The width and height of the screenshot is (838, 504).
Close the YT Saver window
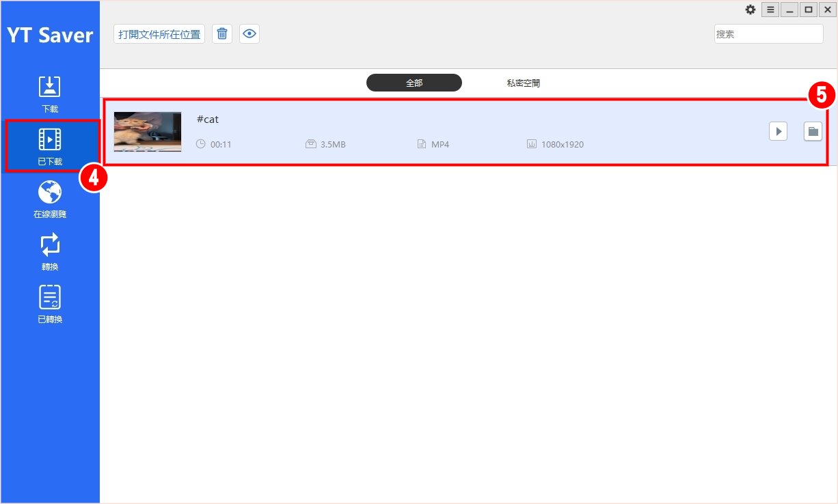coord(827,10)
